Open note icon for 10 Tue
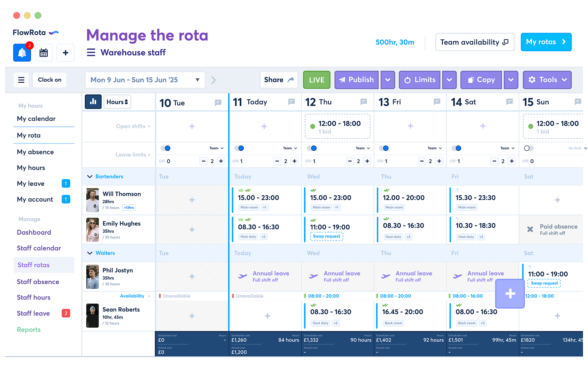 point(218,103)
